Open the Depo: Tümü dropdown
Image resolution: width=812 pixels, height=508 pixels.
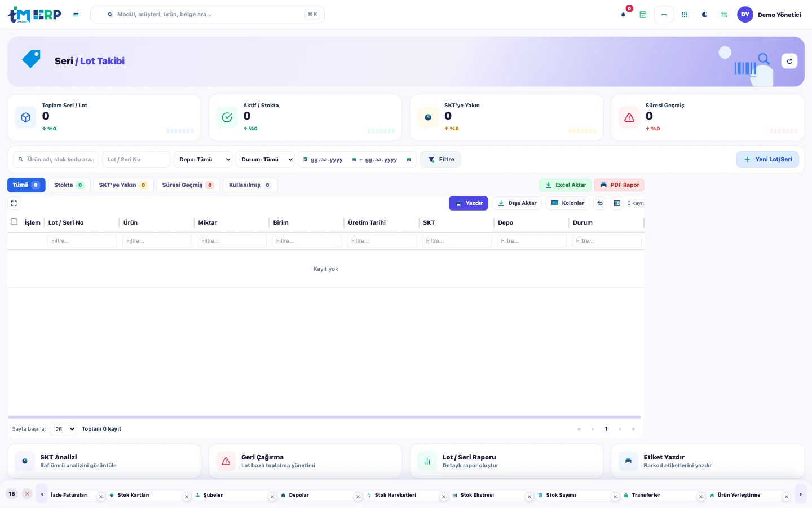point(203,160)
